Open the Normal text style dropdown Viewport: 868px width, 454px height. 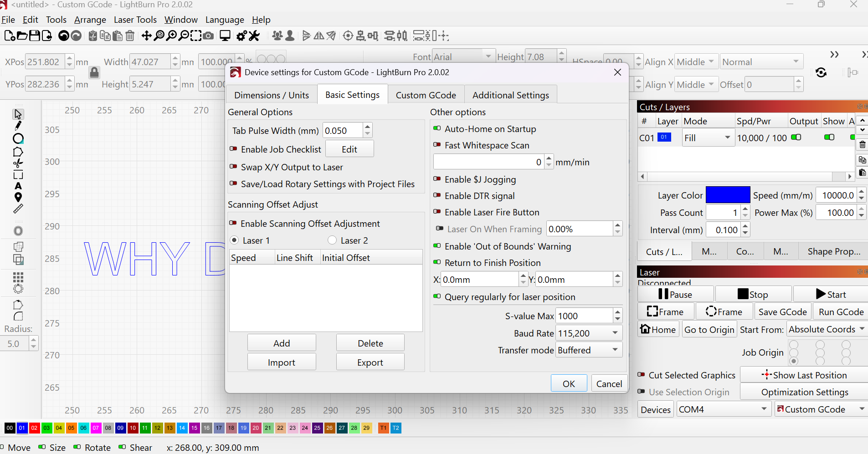click(x=761, y=62)
